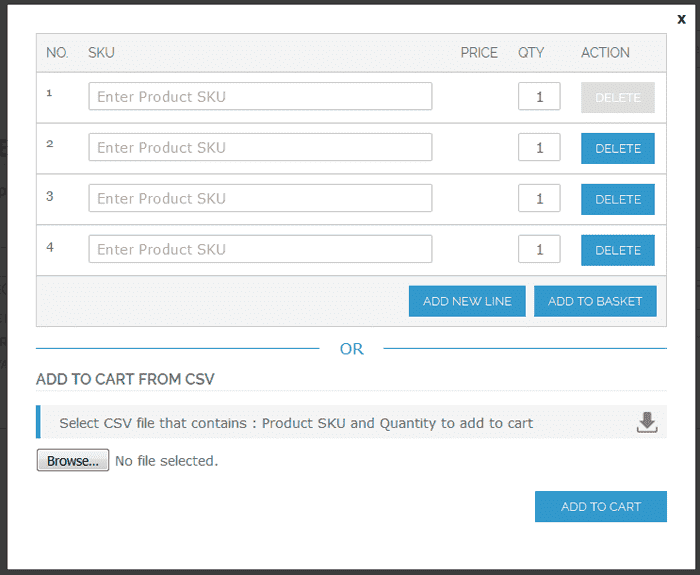
Task: Click the SKU field in row 2
Action: pyautogui.click(x=260, y=148)
